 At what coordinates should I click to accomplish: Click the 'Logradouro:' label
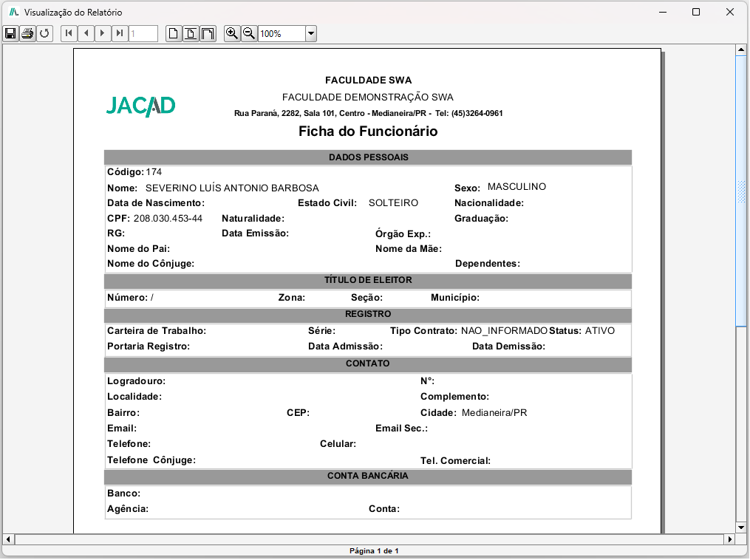coord(136,381)
